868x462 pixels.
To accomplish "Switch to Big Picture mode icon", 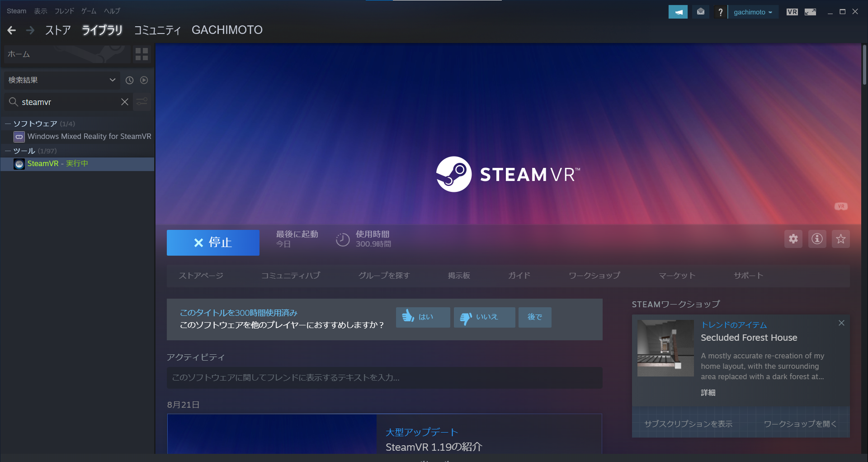I will click(x=810, y=12).
